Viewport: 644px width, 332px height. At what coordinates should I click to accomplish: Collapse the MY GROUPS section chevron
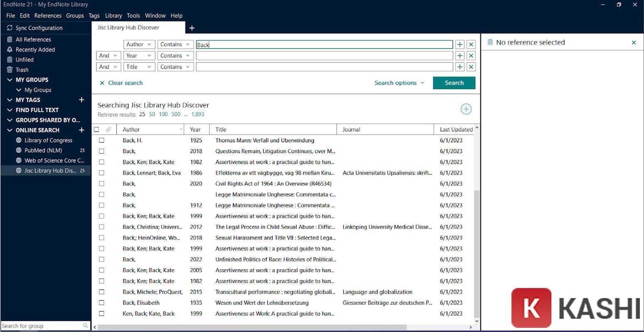(10, 80)
